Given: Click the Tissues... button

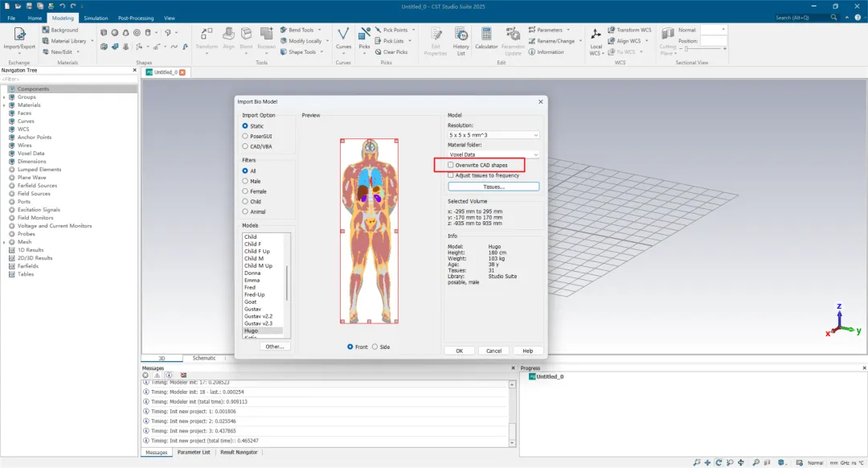Looking at the screenshot, I should pyautogui.click(x=493, y=187).
